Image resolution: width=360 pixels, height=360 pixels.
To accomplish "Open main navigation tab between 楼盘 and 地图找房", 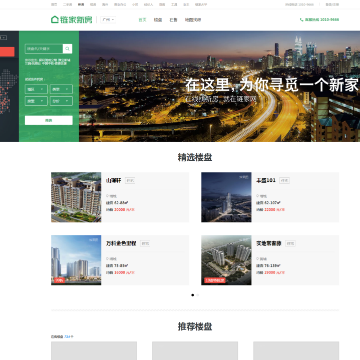I will pyautogui.click(x=173, y=20).
